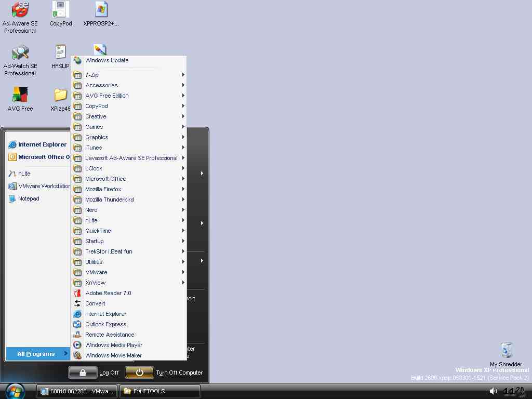Viewport: 532px width, 399px height.
Task: Open the nLite program folder entry
Action: [129, 220]
